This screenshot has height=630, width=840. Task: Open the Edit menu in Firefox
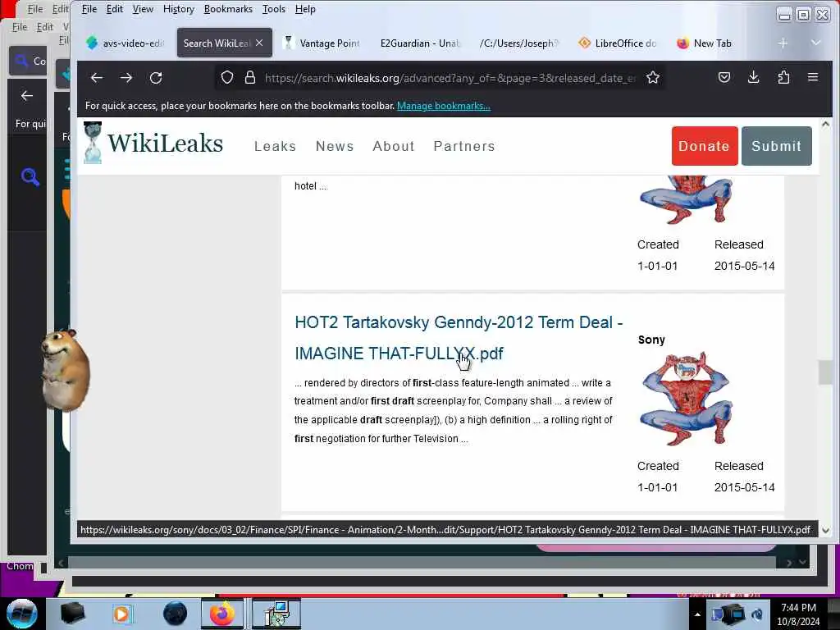point(115,9)
